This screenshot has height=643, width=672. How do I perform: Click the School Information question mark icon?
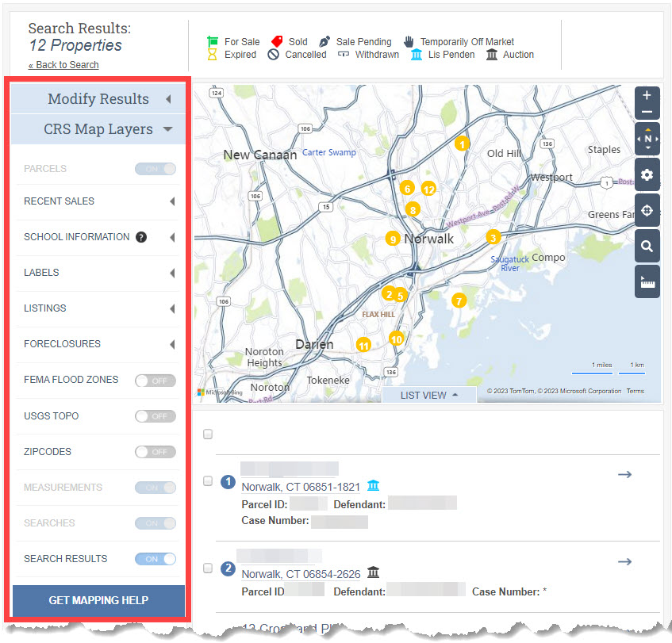(140, 236)
